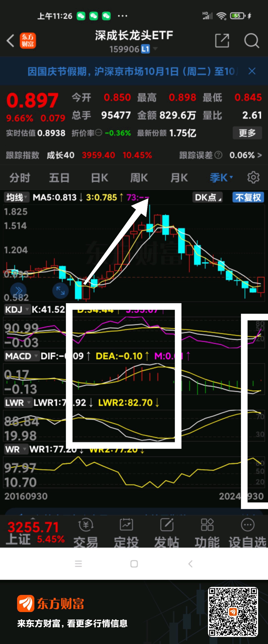This screenshot has width=268, height=644.
Task: Open the 东方财富 orange logo
Action: (x=28, y=40)
